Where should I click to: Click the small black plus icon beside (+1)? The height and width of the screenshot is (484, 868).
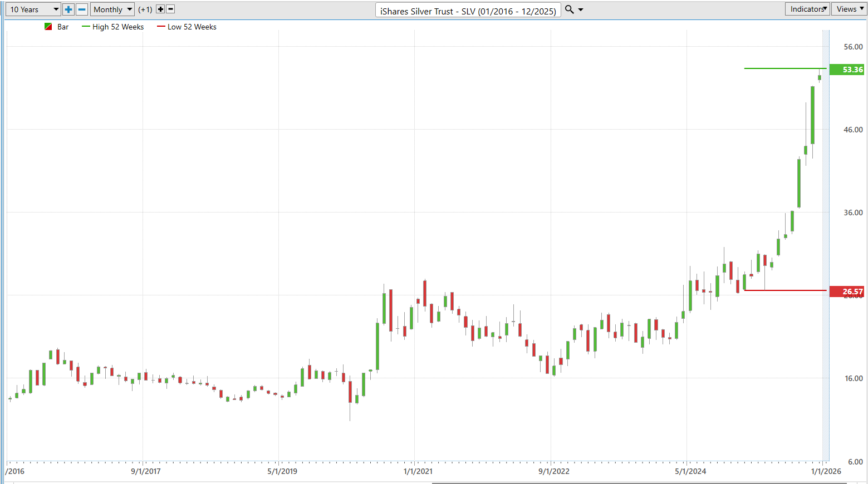(x=160, y=9)
